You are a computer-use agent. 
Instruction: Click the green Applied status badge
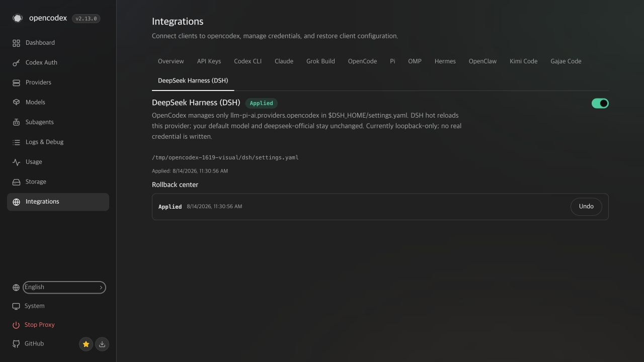[x=262, y=103]
